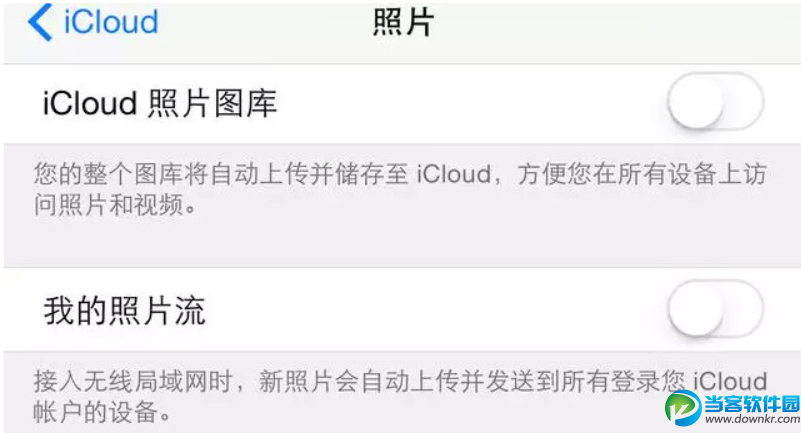Click the 我的照片流 label text
The image size is (801, 433).
[x=124, y=311]
